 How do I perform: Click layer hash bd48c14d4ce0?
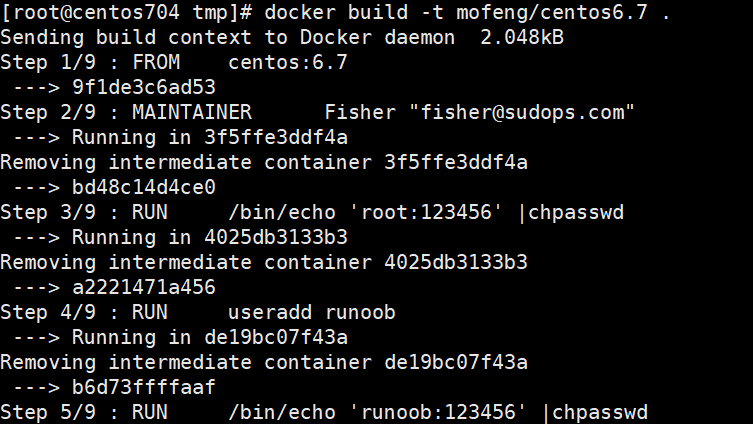tap(144, 187)
